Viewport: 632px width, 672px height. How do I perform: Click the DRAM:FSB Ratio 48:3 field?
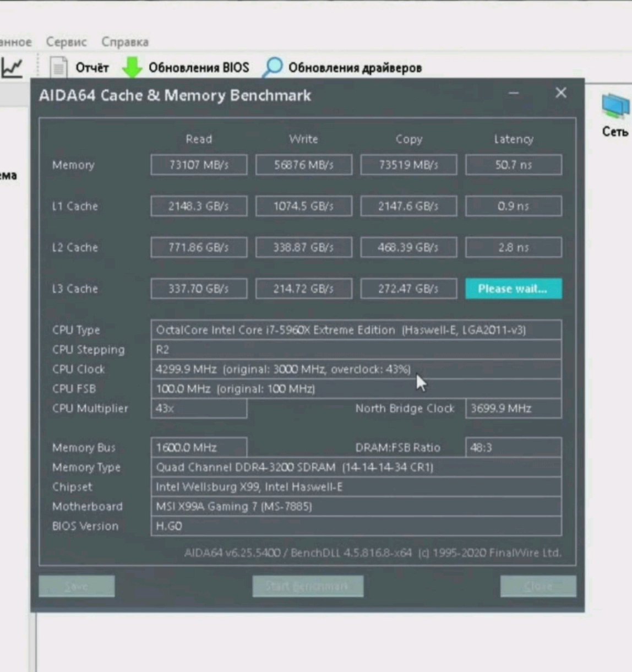pos(514,448)
